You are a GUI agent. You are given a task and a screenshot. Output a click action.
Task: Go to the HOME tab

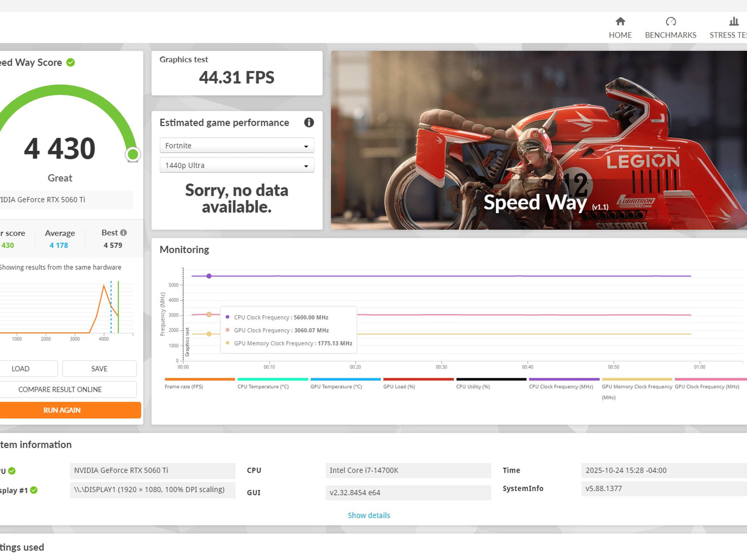(620, 35)
